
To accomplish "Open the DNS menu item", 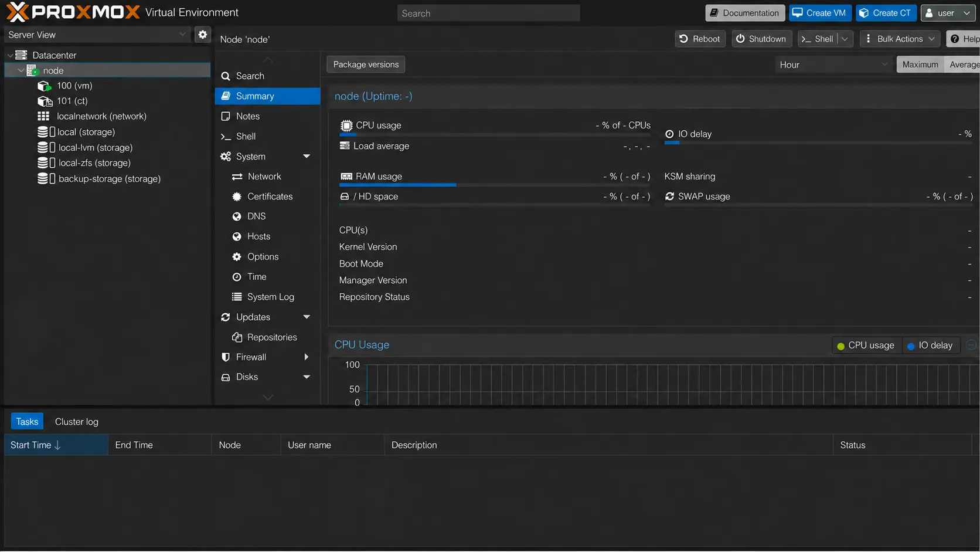I will (x=268, y=216).
